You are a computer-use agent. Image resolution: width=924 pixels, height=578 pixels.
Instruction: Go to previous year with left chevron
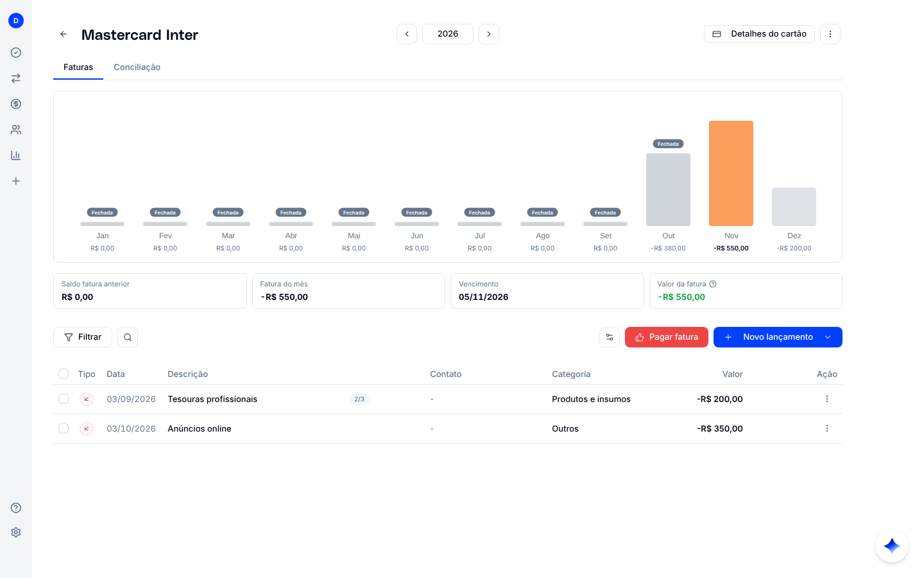click(407, 34)
